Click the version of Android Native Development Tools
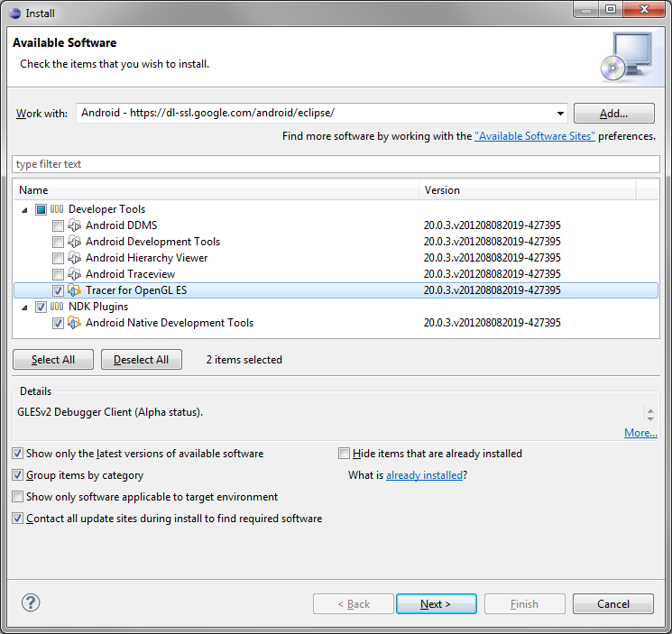The width and height of the screenshot is (672, 634). click(x=492, y=323)
